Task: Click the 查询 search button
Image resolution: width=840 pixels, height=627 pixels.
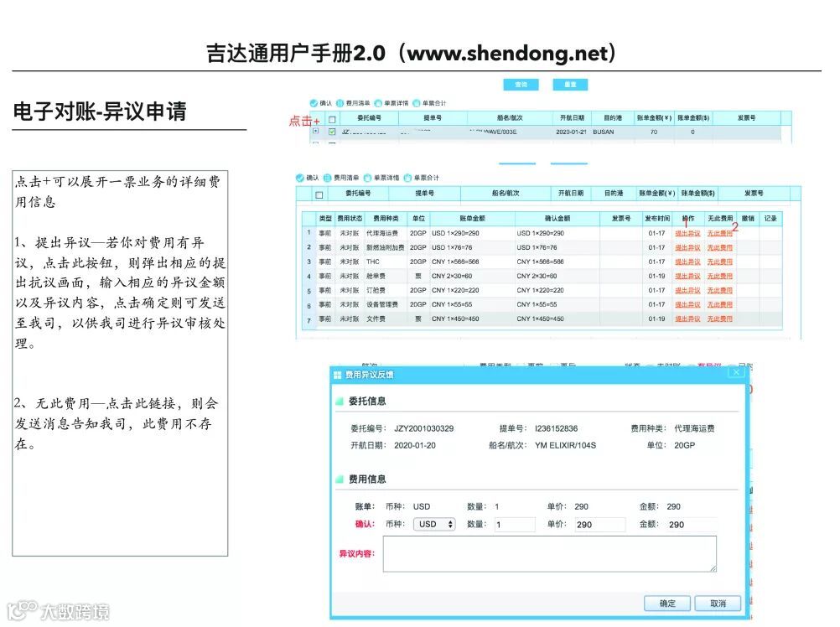Action: point(521,85)
